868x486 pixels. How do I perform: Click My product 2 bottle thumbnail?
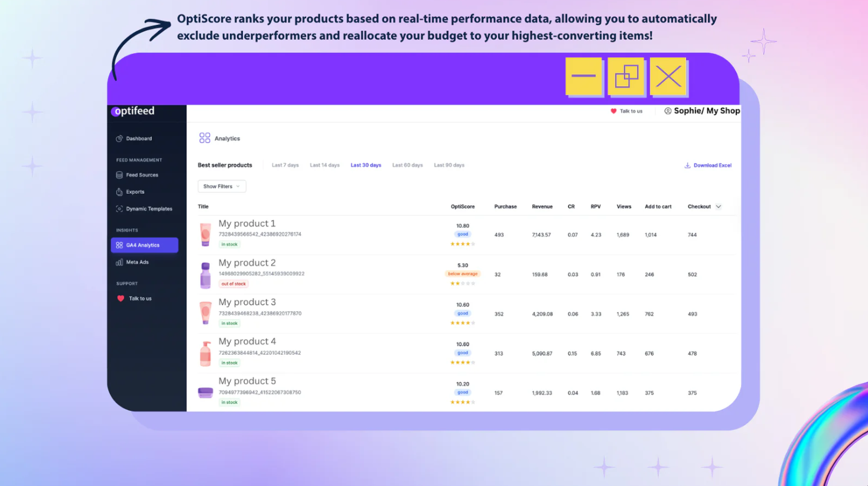point(205,276)
